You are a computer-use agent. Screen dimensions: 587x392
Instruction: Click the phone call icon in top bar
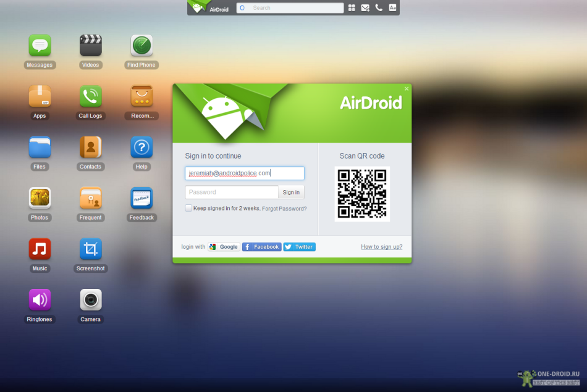pos(379,8)
